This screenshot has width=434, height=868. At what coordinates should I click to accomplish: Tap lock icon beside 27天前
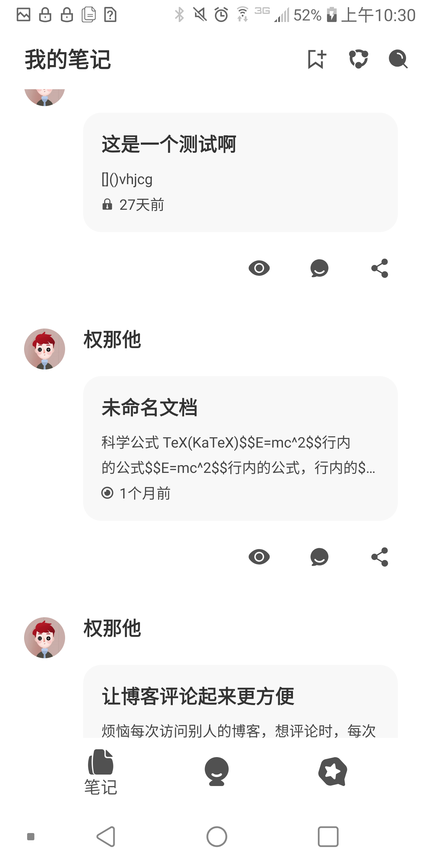coord(107,205)
